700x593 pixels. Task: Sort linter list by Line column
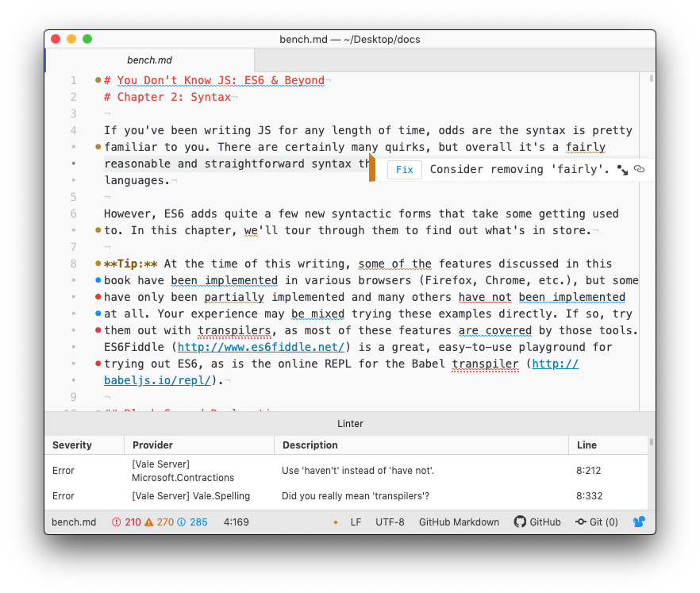click(x=608, y=445)
